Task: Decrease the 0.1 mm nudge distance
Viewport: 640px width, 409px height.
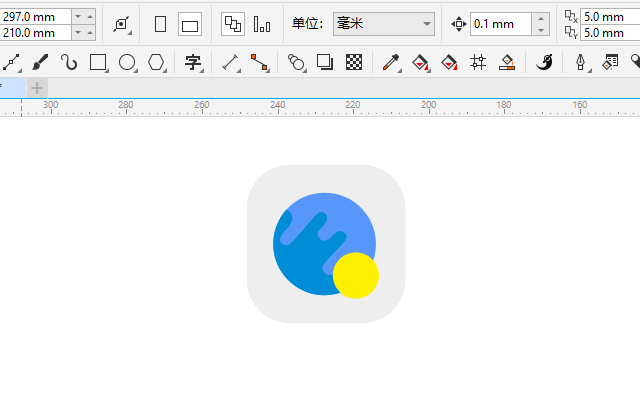Action: [541, 30]
